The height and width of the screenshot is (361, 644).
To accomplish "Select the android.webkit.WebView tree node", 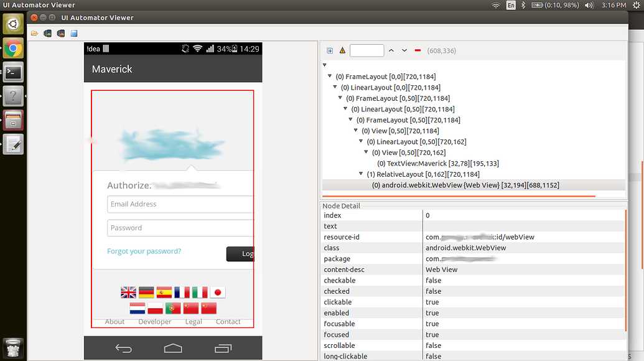I will tap(467, 185).
